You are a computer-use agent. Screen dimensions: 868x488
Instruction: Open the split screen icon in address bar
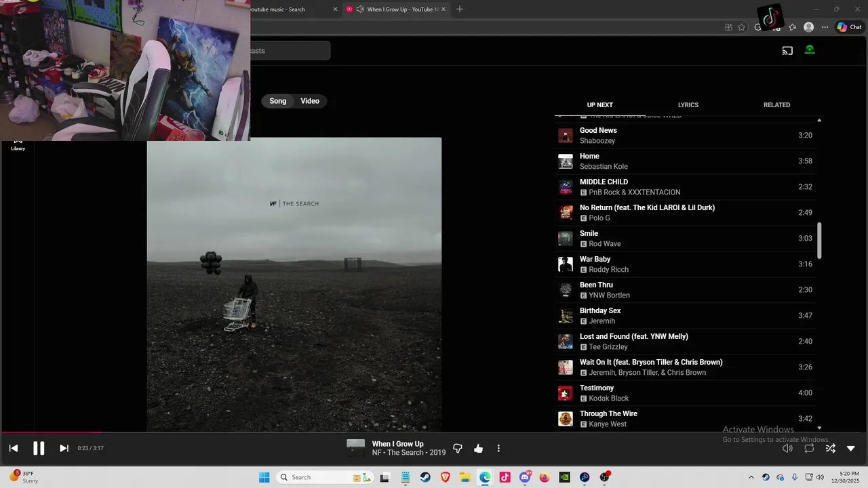[x=728, y=27]
